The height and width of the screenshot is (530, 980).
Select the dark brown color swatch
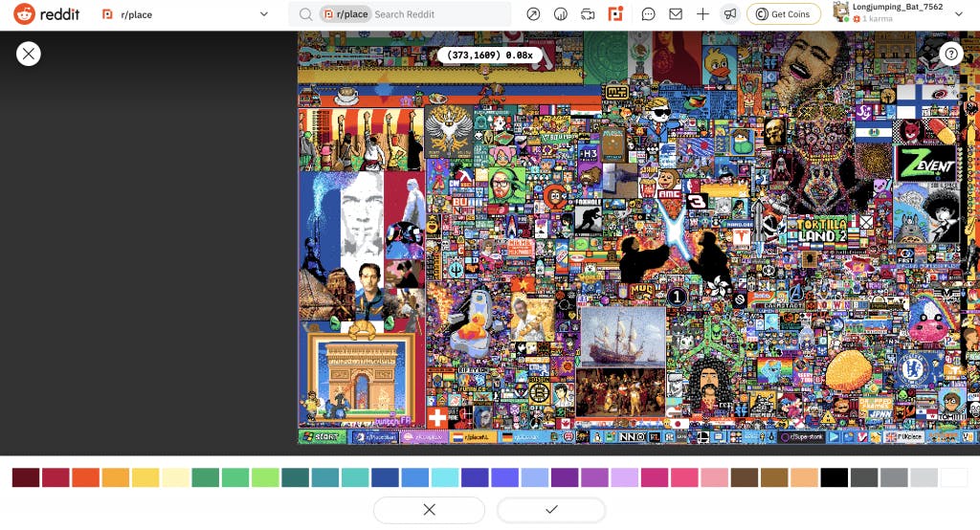[745, 477]
